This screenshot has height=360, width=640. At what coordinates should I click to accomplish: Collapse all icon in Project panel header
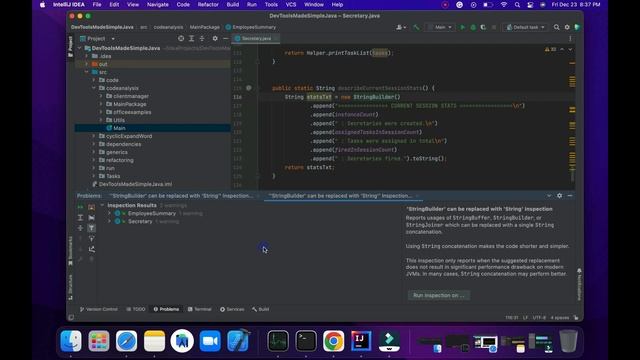[202, 38]
